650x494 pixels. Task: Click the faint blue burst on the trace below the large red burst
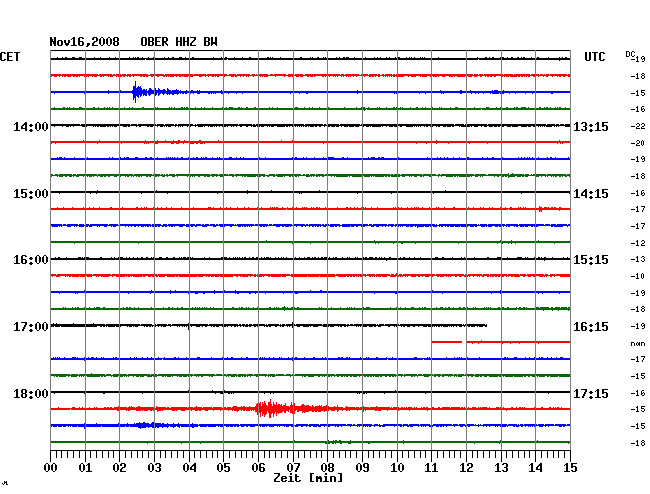pos(149,425)
